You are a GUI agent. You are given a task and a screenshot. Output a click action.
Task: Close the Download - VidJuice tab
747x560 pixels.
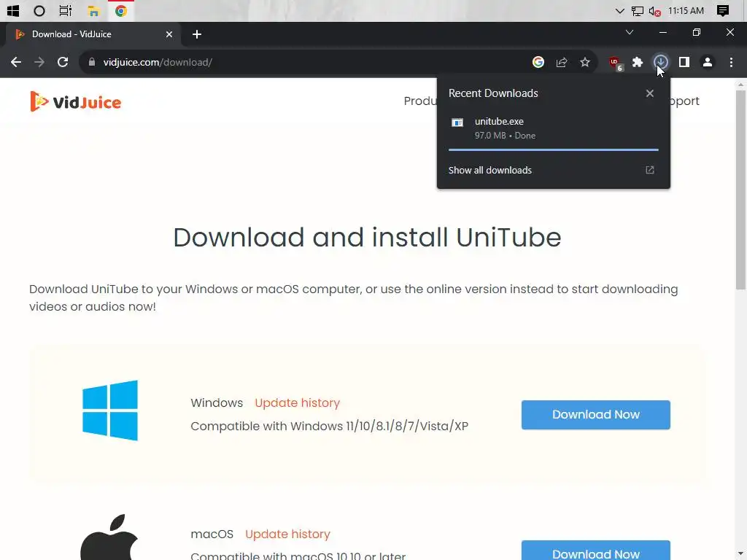169,34
